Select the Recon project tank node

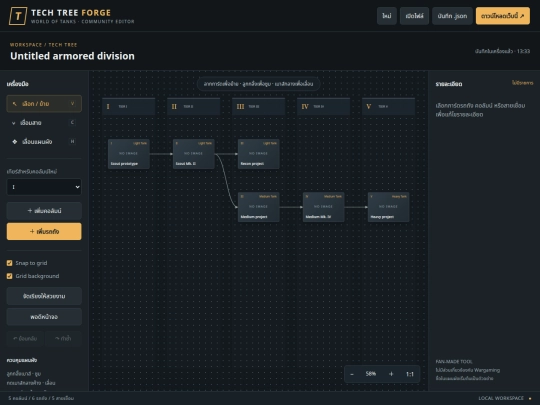click(259, 154)
